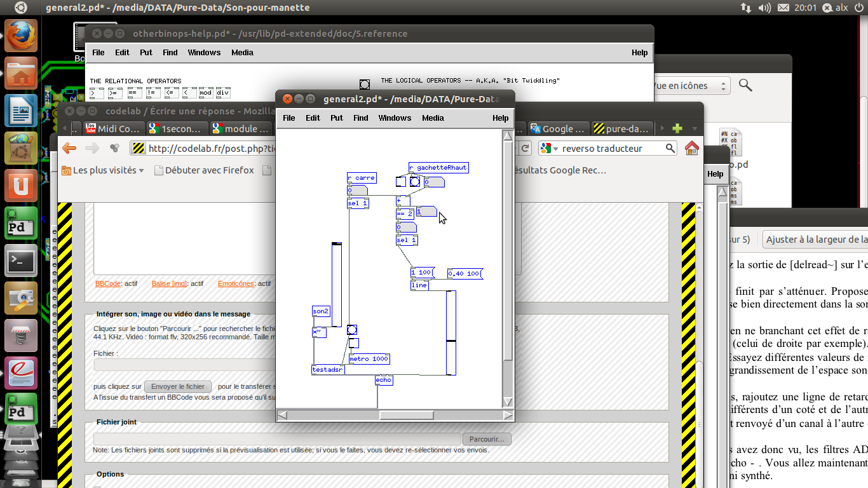This screenshot has width=868, height=488.
Task: Open the messaging mail indicator
Action: click(783, 8)
